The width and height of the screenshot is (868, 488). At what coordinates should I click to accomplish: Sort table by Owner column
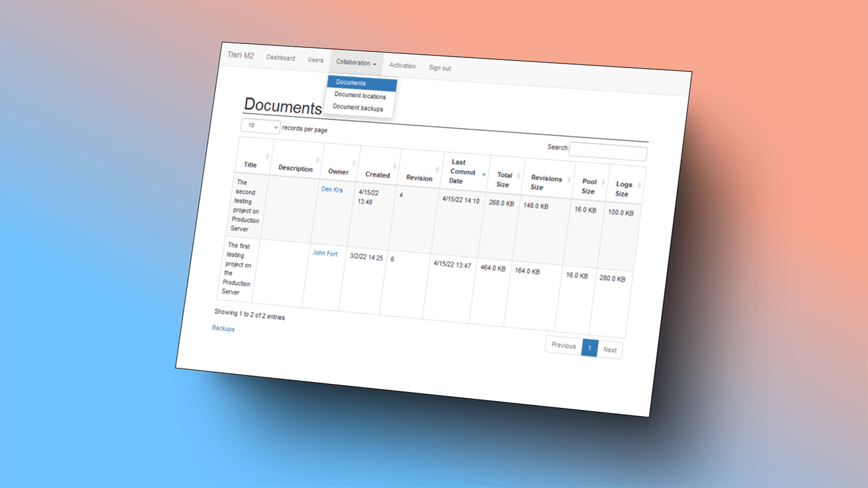click(x=339, y=172)
